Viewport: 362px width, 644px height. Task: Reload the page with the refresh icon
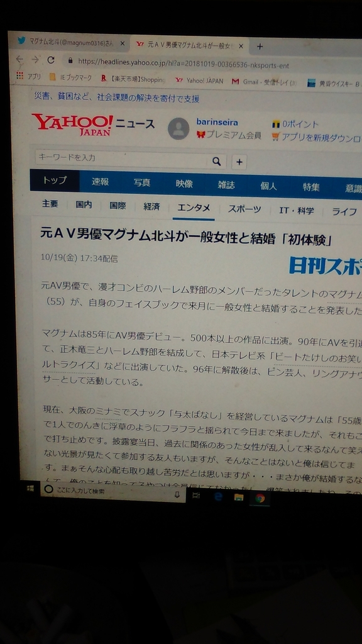tap(50, 60)
